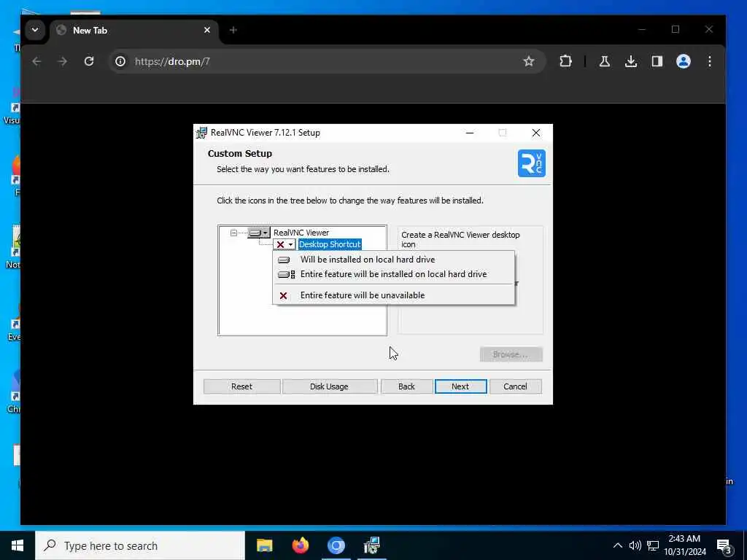Go Back in the setup wizard
Screen dimensions: 747x560
click(406, 386)
